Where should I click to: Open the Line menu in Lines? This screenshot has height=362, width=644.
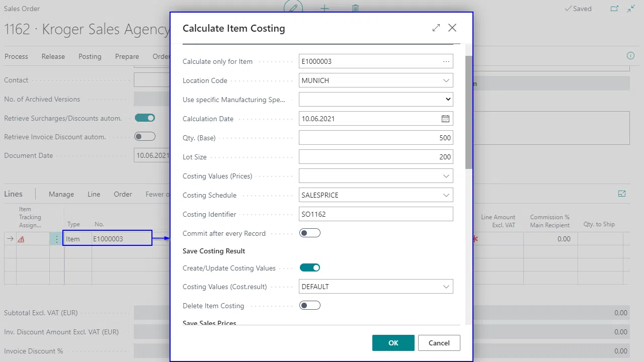pos(94,194)
